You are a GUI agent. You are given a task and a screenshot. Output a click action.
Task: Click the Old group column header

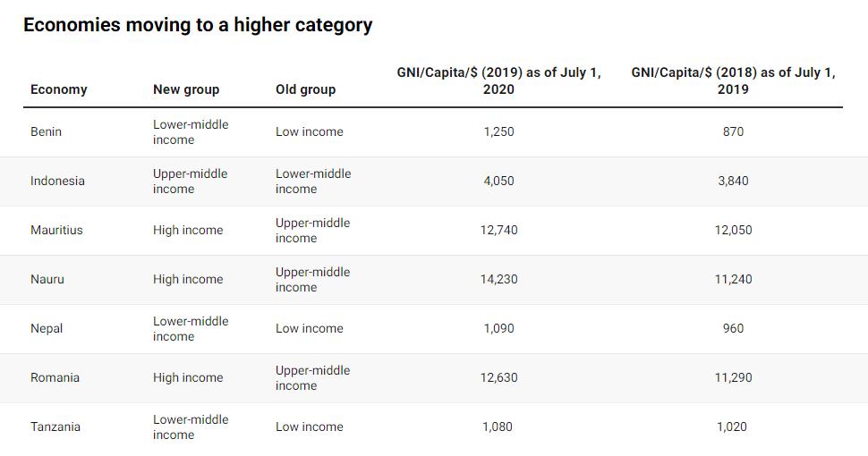[x=305, y=89]
